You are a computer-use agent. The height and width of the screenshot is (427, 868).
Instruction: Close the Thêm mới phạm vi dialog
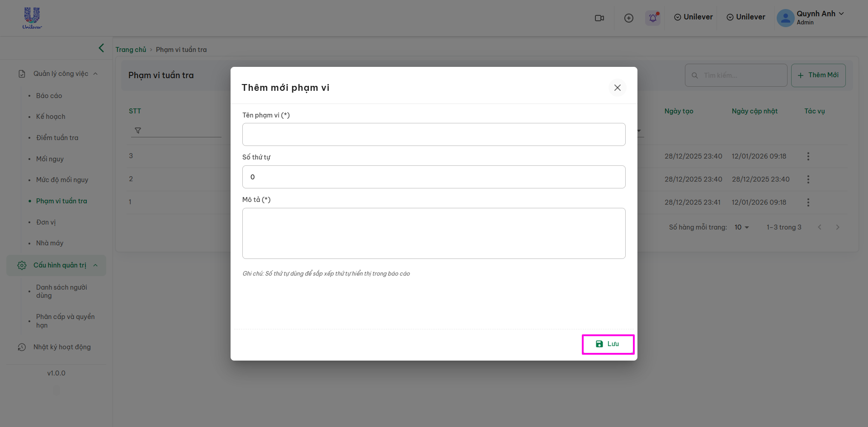click(x=617, y=88)
